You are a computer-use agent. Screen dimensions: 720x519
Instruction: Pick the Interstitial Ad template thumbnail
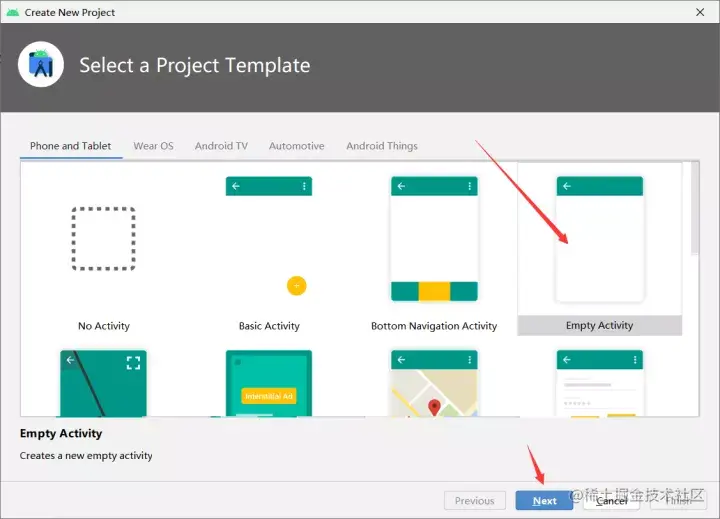click(x=269, y=384)
